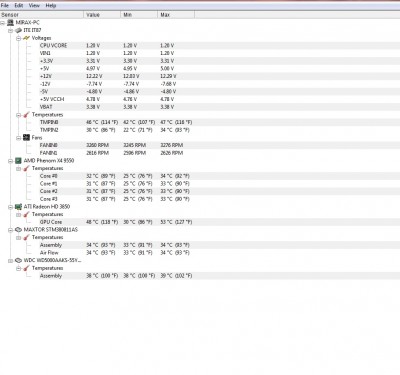Click the ITE IT87 chip icon
The height and width of the screenshot is (375, 400).
click(x=18, y=30)
